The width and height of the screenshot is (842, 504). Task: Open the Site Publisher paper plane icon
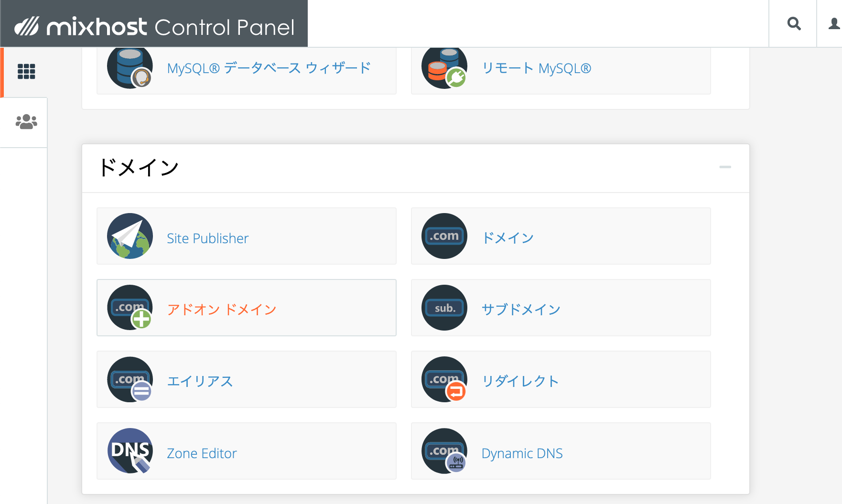point(130,236)
